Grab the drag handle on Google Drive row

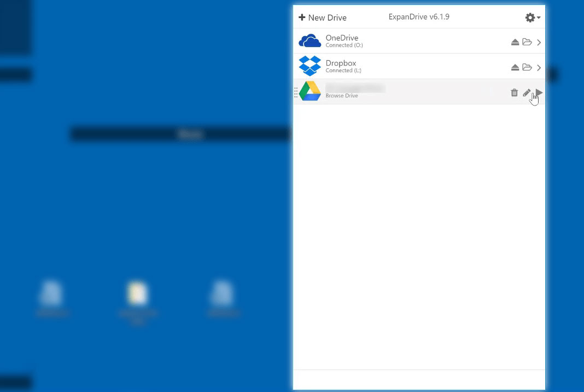click(296, 92)
